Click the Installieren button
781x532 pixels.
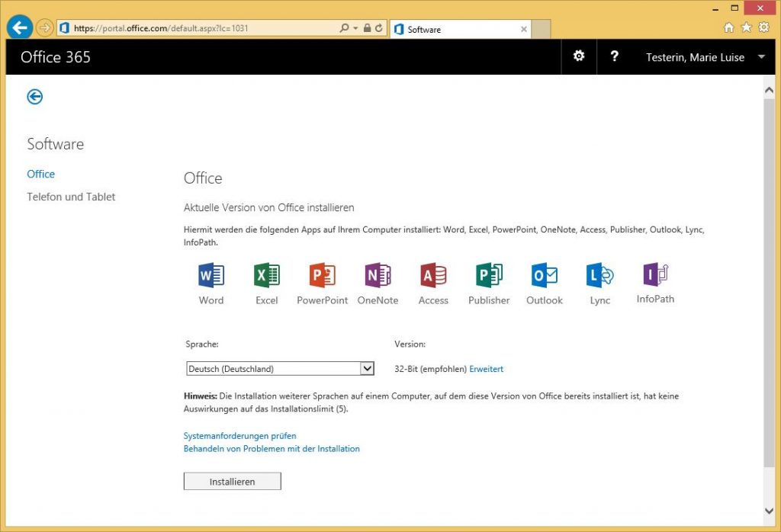232,481
